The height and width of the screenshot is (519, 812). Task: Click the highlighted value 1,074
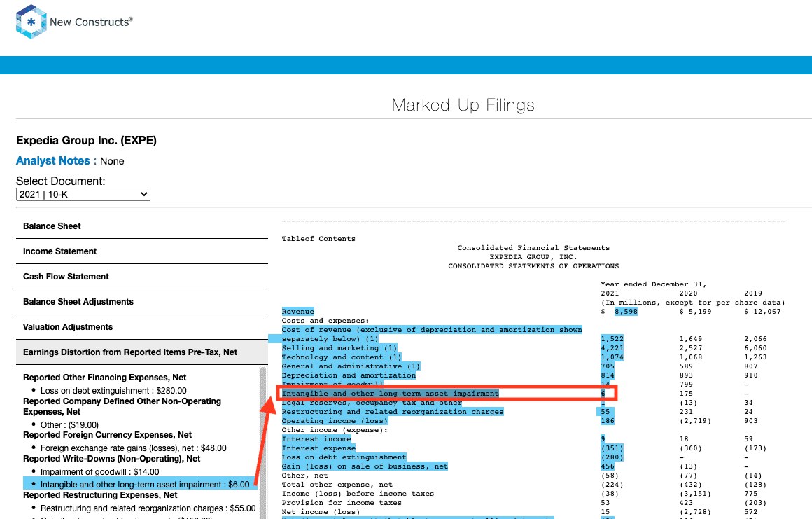click(x=612, y=357)
